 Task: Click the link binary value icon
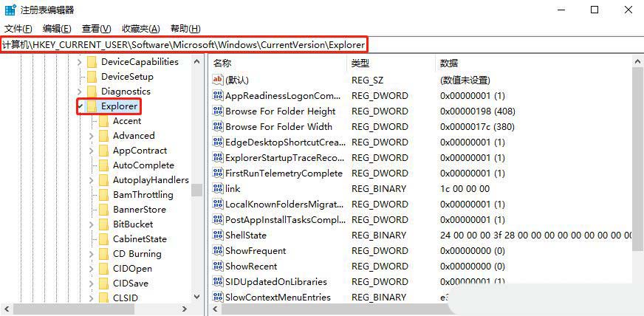pyautogui.click(x=218, y=189)
